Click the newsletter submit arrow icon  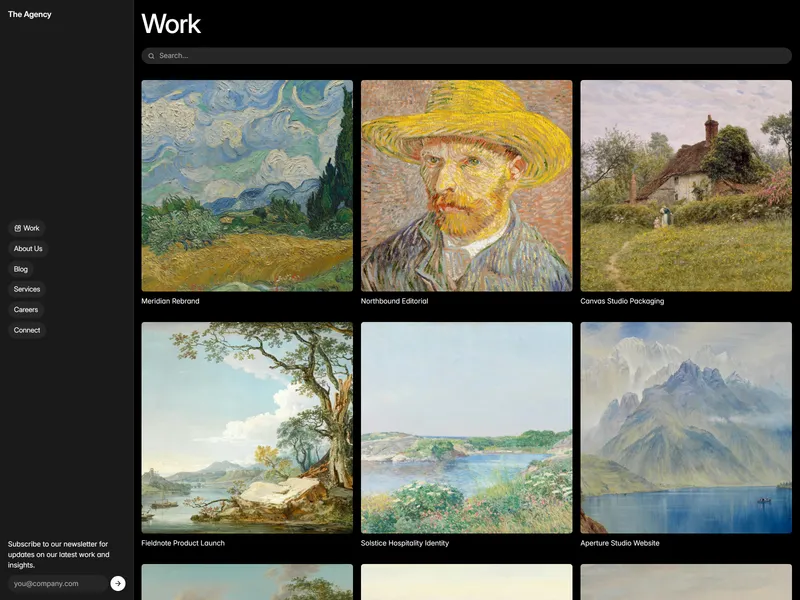118,583
